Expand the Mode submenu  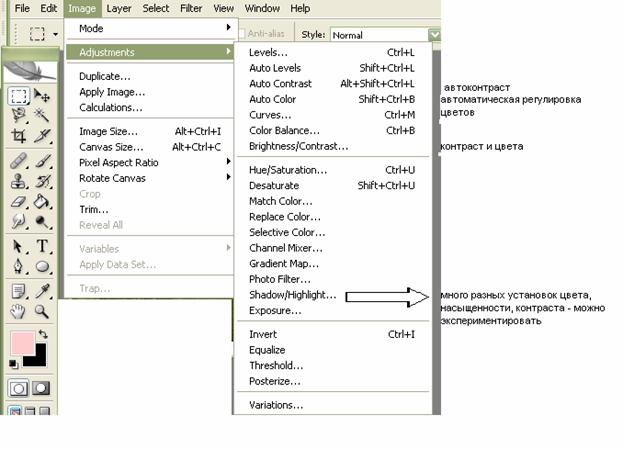[x=149, y=28]
